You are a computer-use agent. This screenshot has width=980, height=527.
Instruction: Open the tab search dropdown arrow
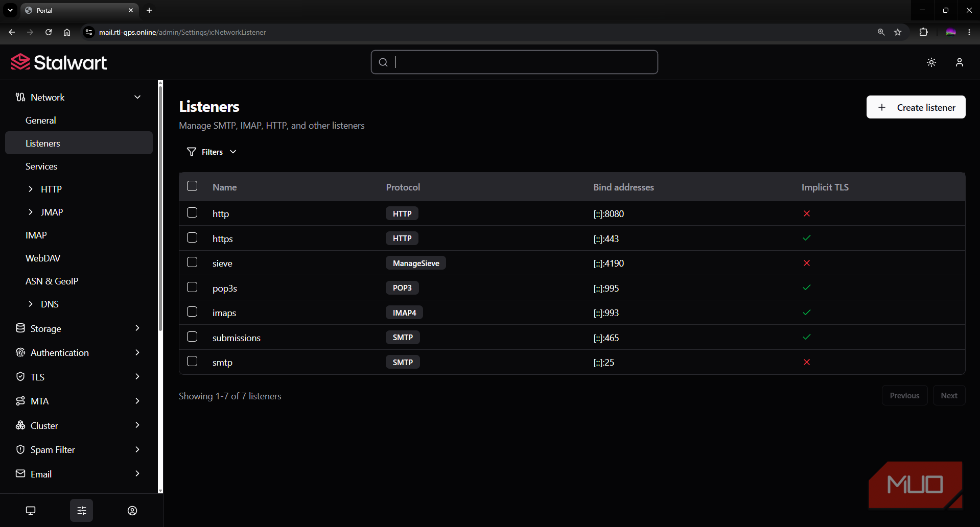[x=10, y=10]
